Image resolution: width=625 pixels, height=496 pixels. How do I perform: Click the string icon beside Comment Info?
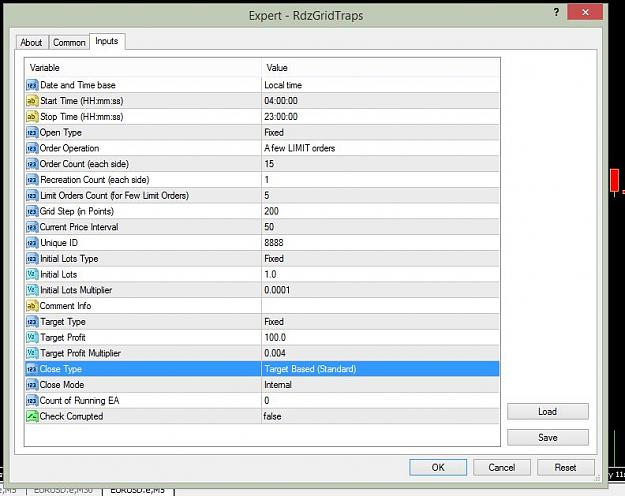click(32, 306)
